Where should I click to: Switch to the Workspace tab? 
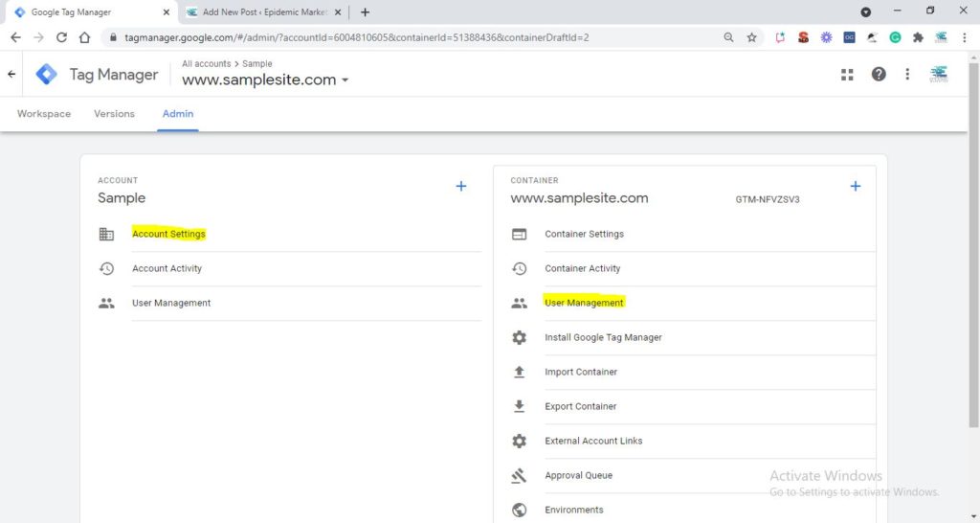coord(44,114)
